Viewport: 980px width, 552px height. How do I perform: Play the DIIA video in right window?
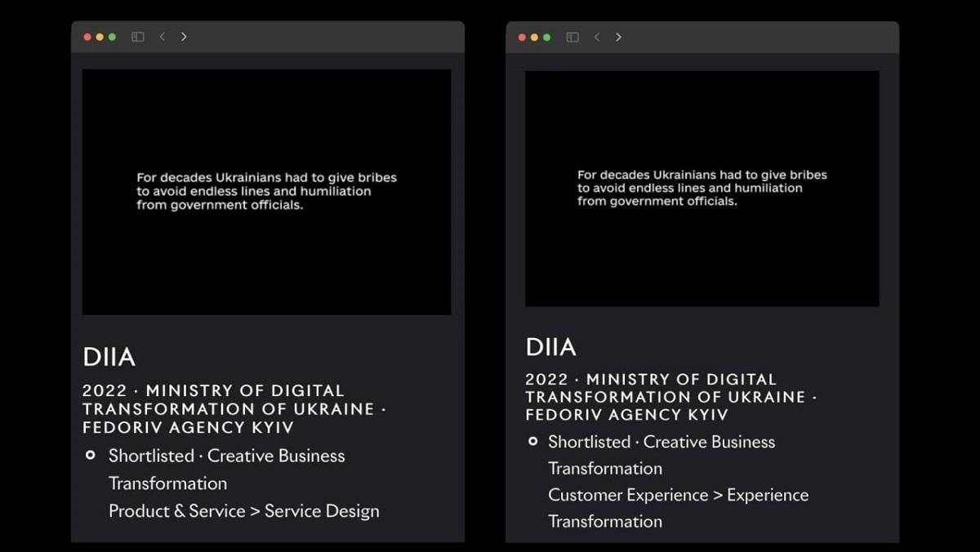[702, 189]
